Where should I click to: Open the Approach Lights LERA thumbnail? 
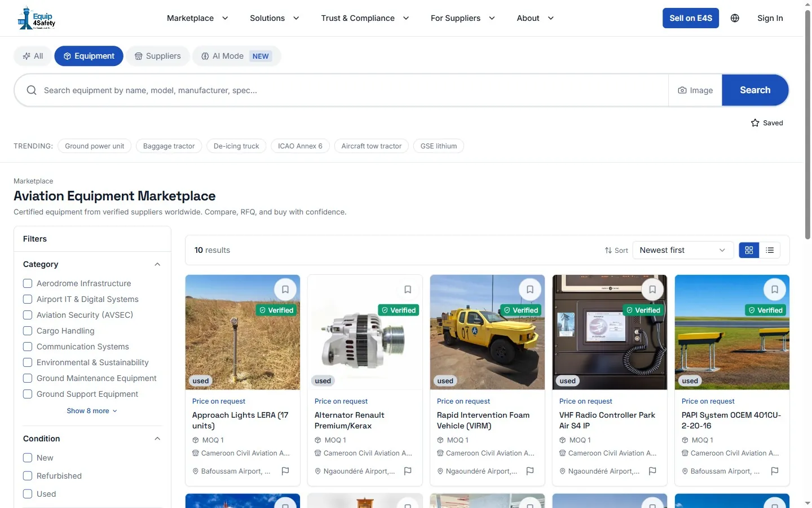pyautogui.click(x=242, y=332)
